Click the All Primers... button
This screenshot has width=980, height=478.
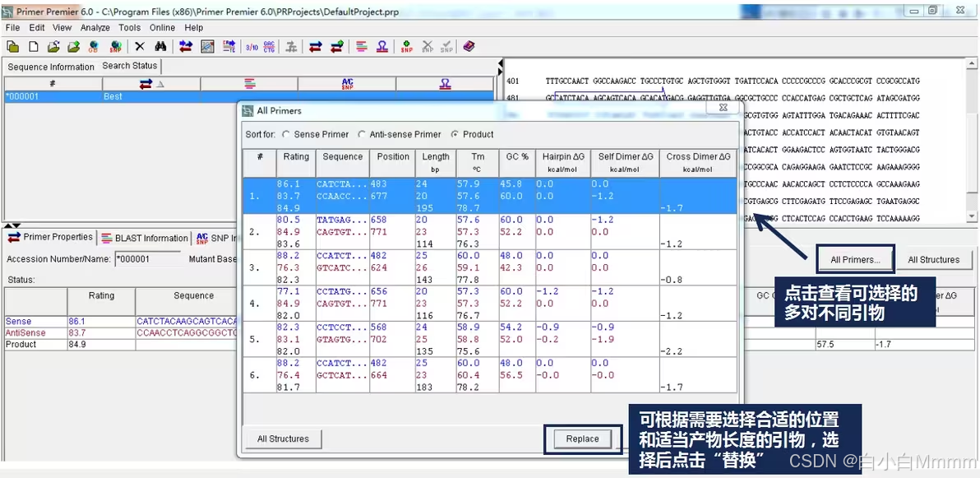pos(855,260)
